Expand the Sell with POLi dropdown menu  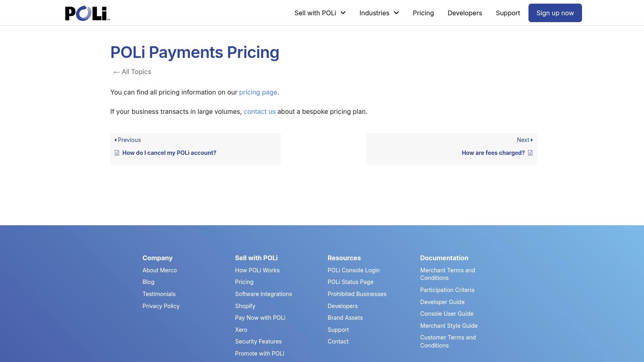coord(320,13)
